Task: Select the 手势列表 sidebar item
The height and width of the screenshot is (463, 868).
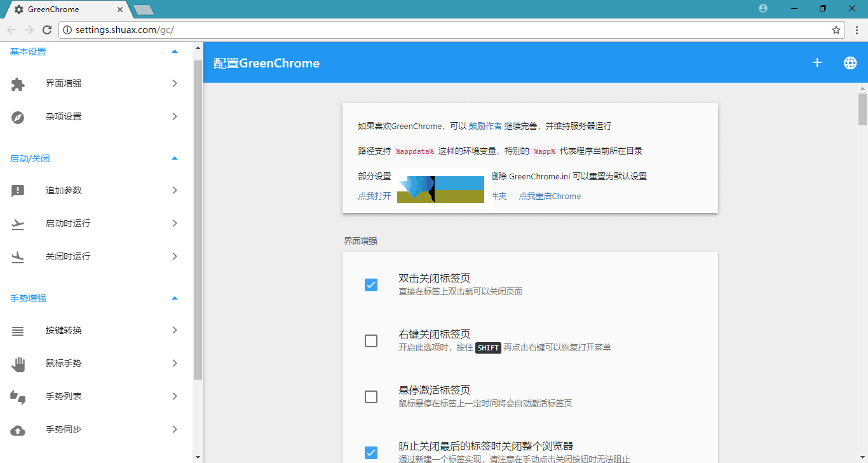Action: (x=64, y=397)
